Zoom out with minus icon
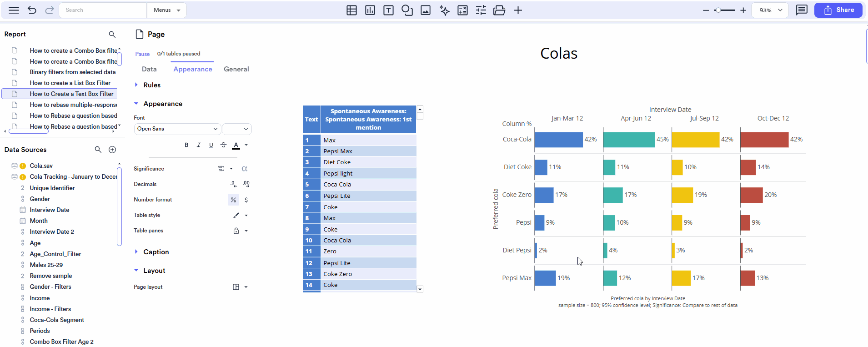This screenshot has height=347, width=868. [706, 10]
